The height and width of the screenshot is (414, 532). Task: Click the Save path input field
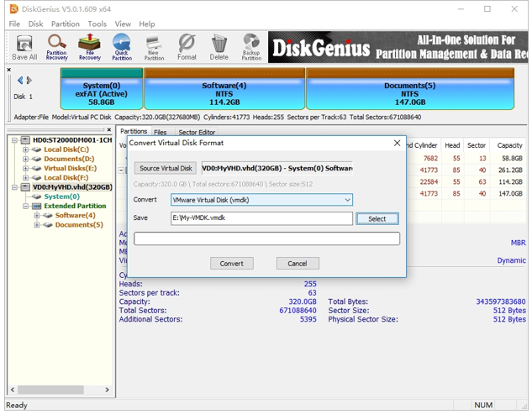[261, 218]
